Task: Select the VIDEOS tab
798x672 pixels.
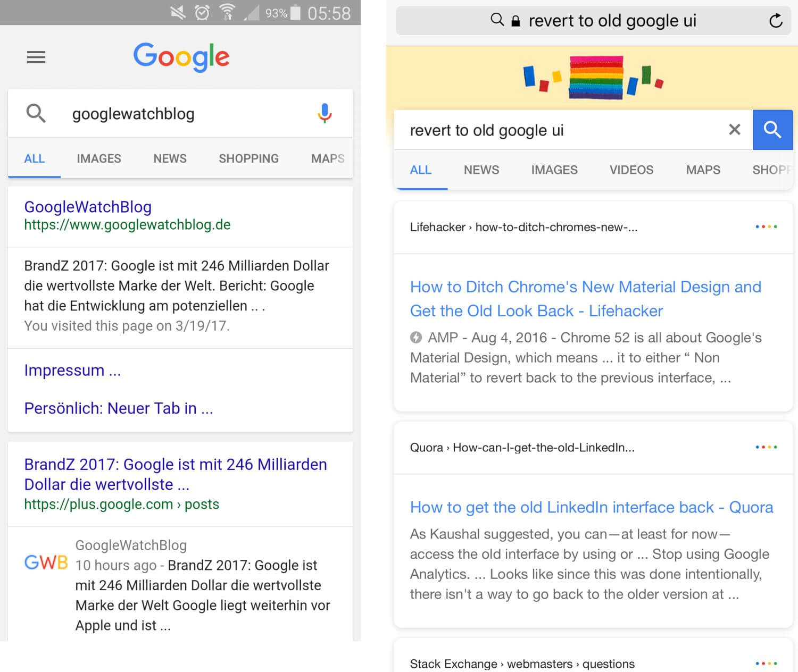Action: pyautogui.click(x=631, y=170)
